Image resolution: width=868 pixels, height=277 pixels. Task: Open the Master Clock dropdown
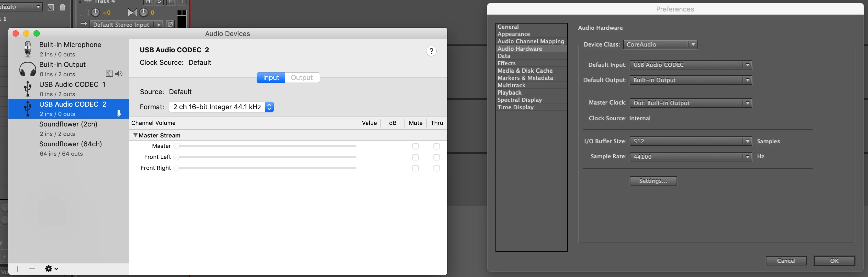tap(691, 103)
